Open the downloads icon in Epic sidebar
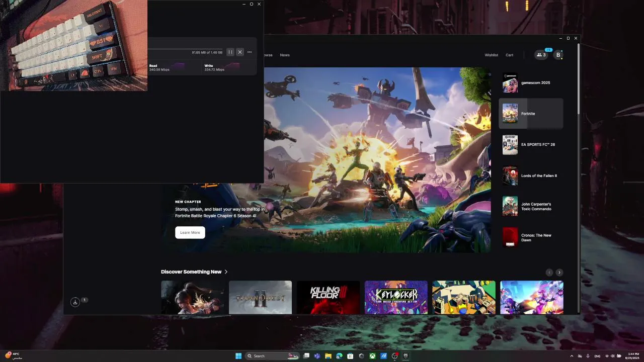Viewport: 644px width, 362px height. (x=75, y=302)
